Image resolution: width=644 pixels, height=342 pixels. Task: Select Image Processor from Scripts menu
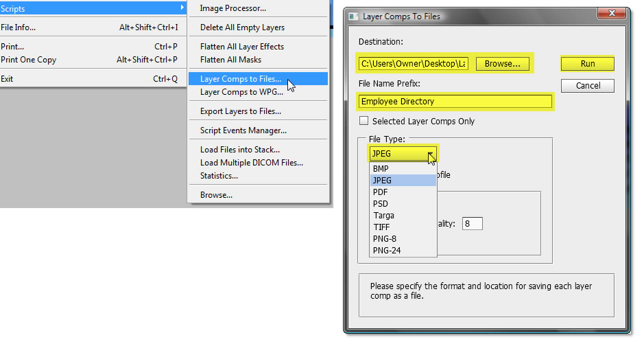(x=233, y=8)
